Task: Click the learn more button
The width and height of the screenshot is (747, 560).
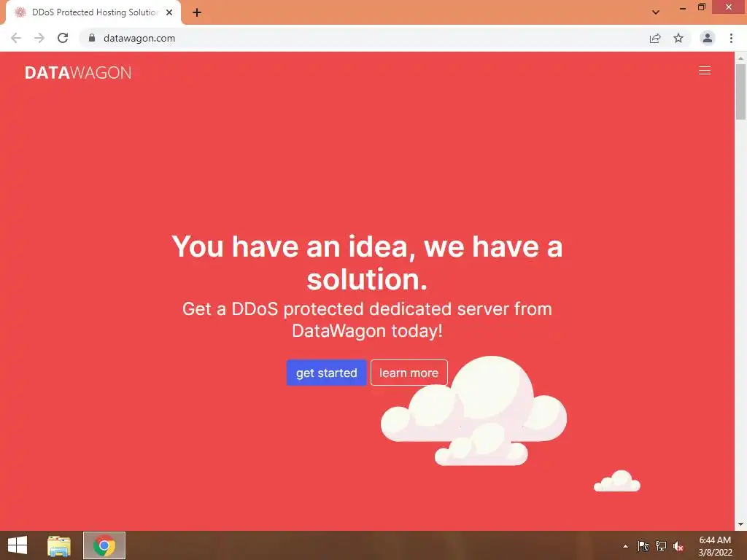Action: (x=409, y=373)
